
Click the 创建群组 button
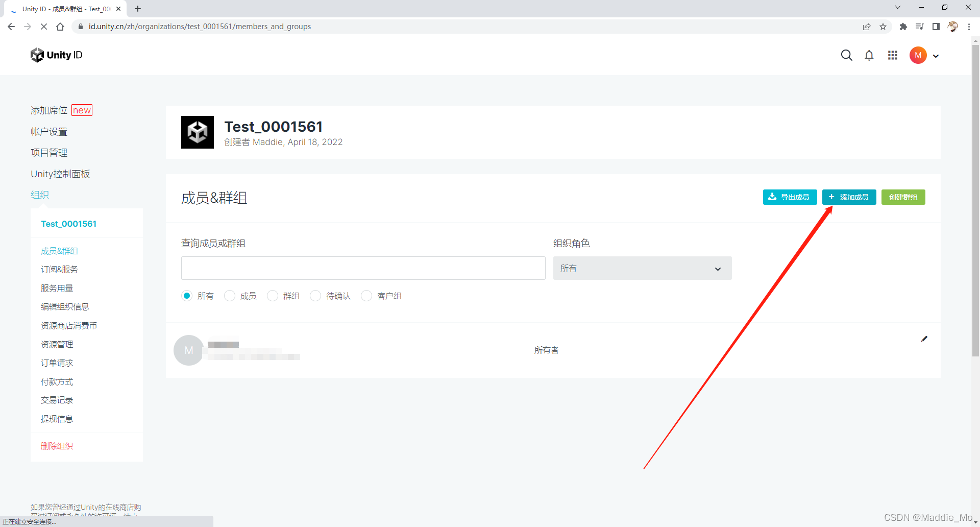click(x=903, y=197)
